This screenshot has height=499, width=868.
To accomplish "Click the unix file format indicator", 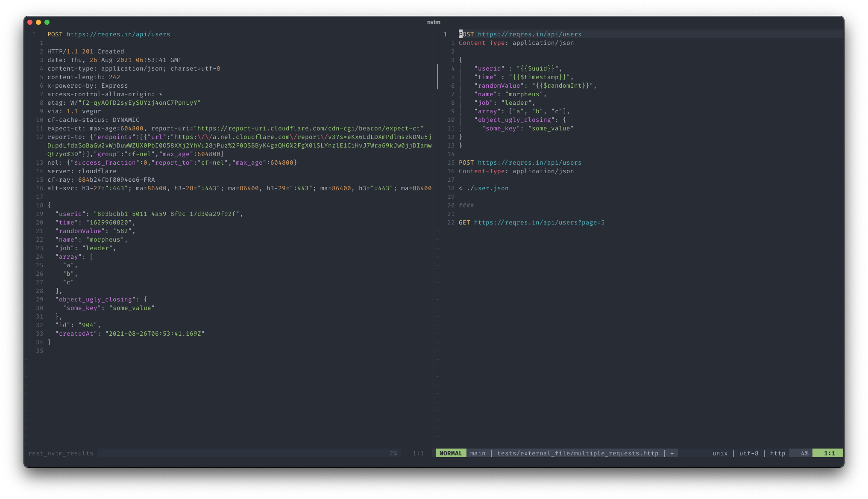I will coord(720,453).
